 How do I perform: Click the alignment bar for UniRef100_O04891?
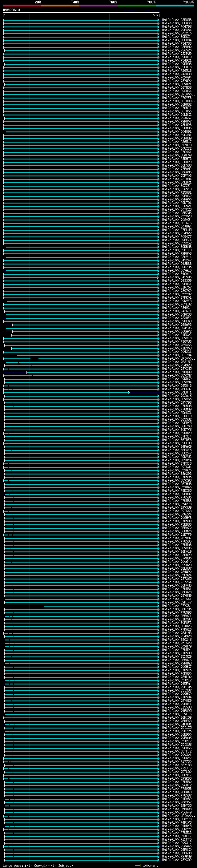(82, 132)
